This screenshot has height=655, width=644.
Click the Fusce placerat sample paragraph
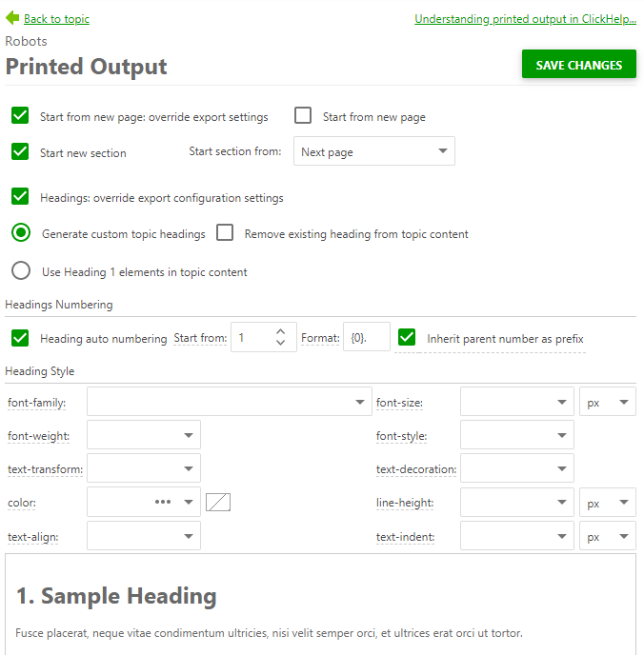(269, 633)
